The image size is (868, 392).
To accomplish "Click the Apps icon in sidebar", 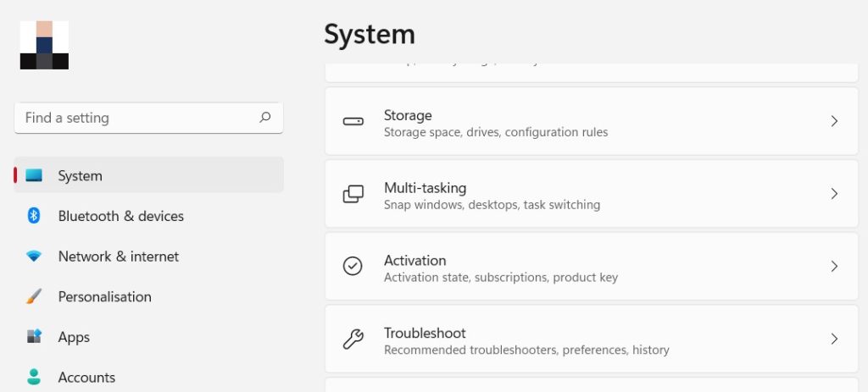I will [34, 336].
